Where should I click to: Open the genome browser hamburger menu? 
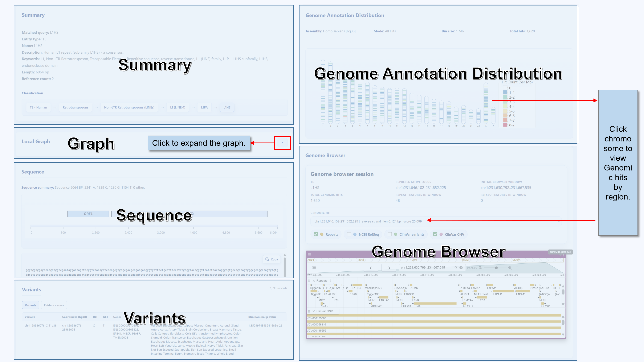coord(310,254)
